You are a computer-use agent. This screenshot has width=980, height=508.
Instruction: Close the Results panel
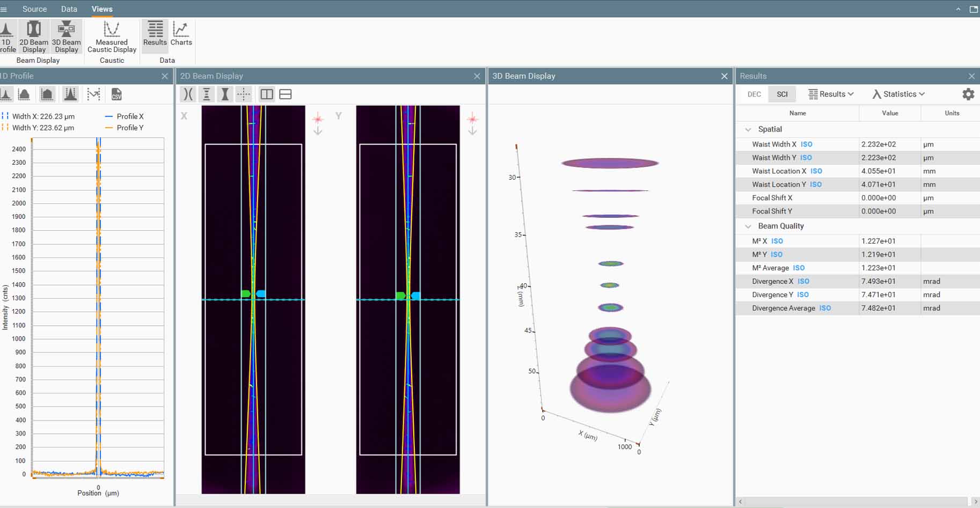tap(971, 76)
